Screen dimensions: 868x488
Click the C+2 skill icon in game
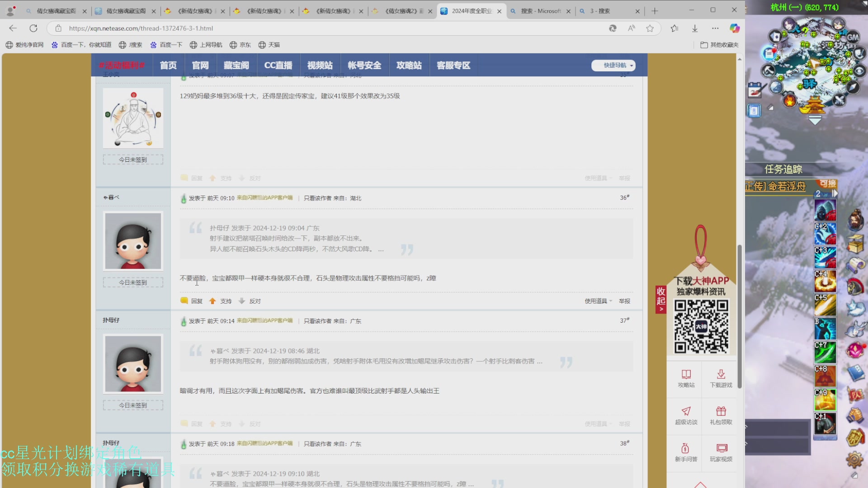point(825,233)
